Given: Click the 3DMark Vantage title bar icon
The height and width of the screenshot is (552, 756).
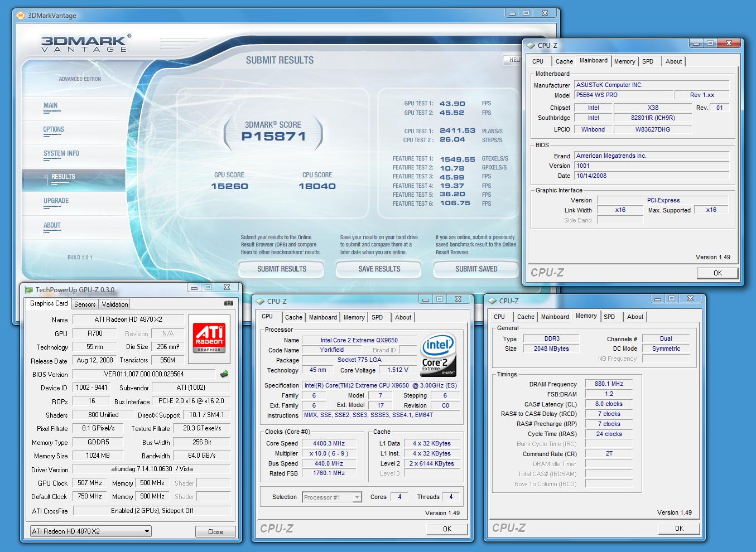Looking at the screenshot, I should [x=20, y=15].
